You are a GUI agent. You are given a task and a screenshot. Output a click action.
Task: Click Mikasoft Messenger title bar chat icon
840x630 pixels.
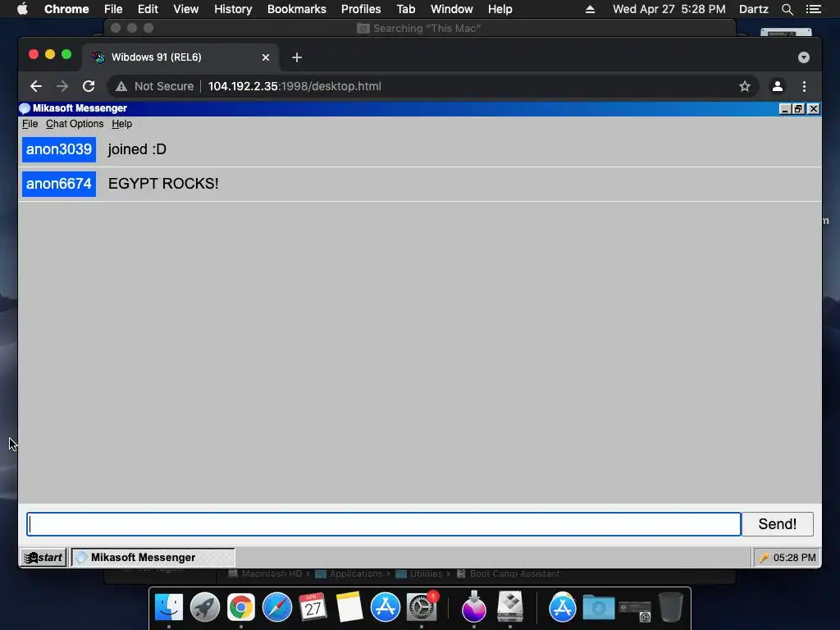tap(25, 108)
